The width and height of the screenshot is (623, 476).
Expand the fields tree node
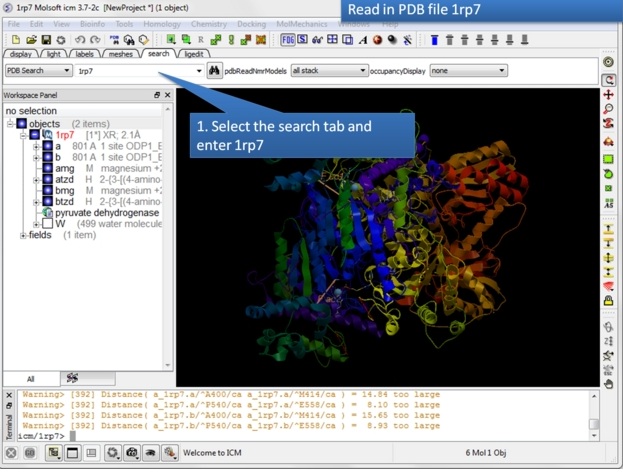(24, 235)
